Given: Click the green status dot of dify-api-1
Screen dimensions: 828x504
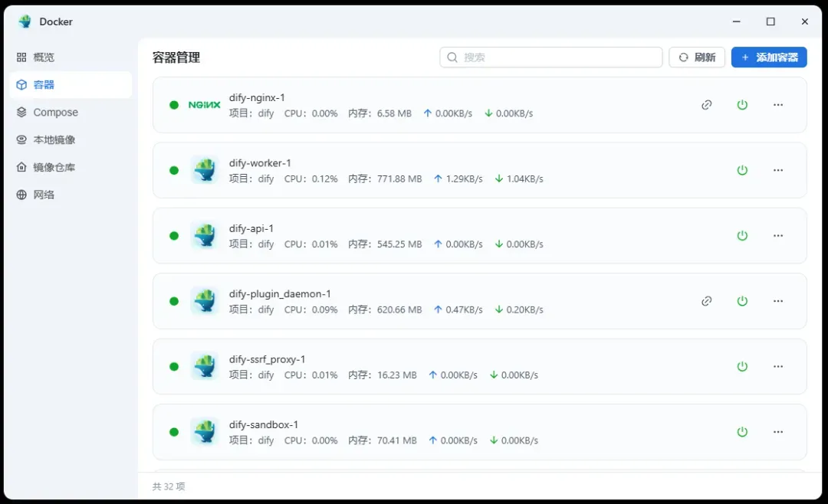Looking at the screenshot, I should pos(174,235).
